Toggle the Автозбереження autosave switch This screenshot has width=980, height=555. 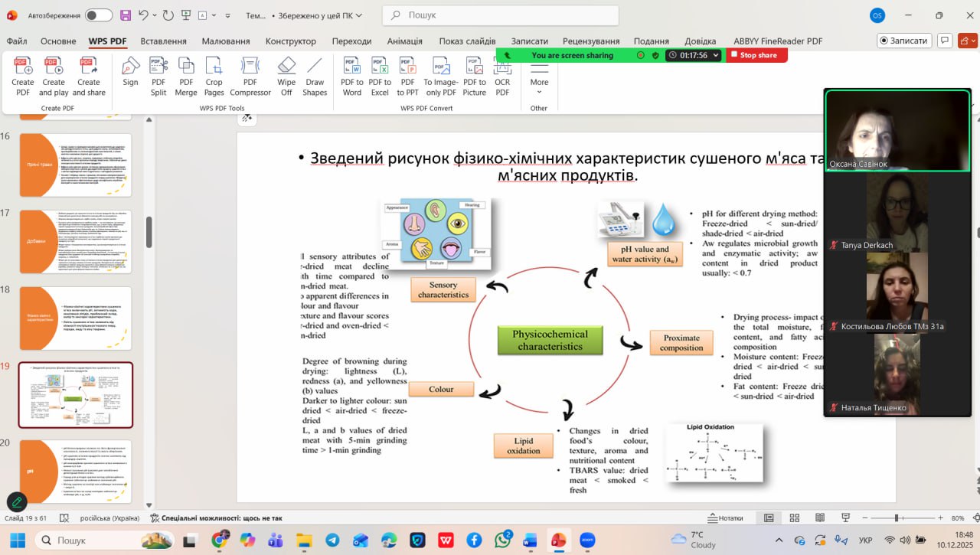(98, 15)
